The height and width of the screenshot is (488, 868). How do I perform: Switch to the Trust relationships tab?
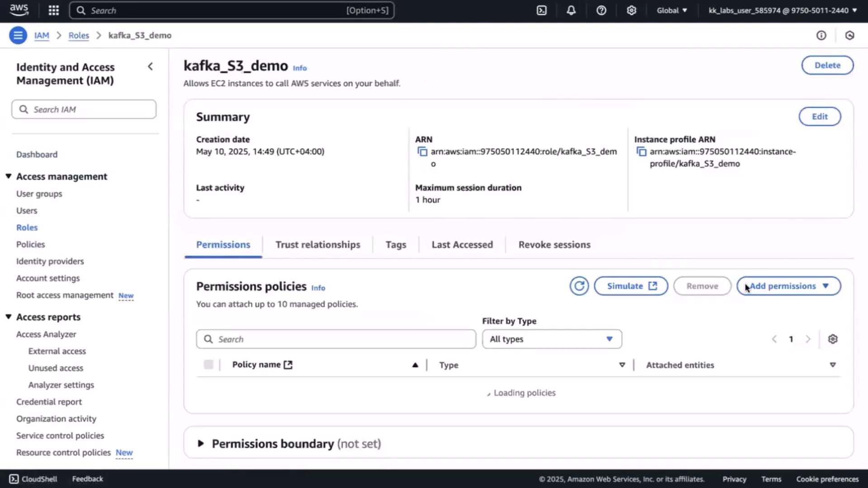tap(318, 244)
